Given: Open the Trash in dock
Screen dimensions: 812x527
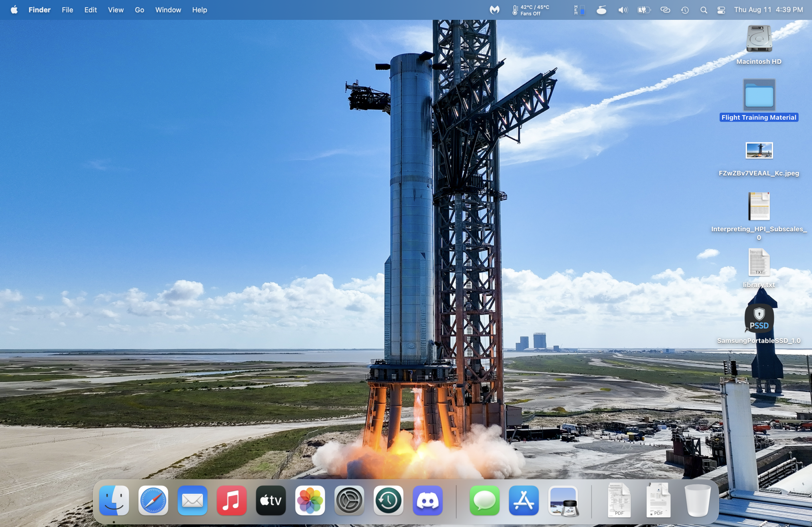Looking at the screenshot, I should (x=698, y=500).
